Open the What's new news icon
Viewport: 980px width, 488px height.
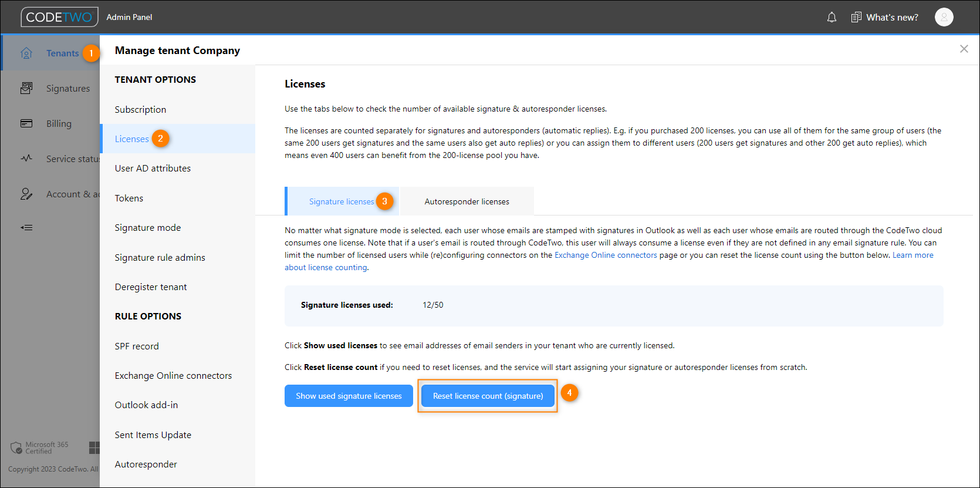click(856, 18)
